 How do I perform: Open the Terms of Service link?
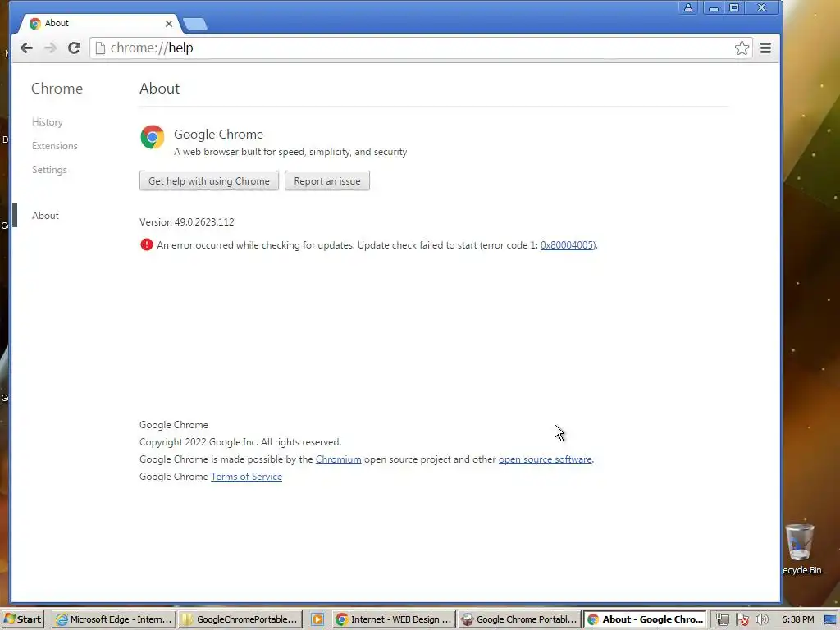point(246,477)
